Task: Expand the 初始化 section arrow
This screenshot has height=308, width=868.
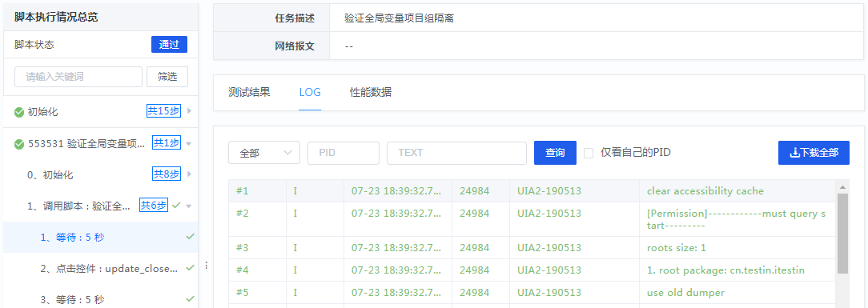Action: [x=189, y=111]
